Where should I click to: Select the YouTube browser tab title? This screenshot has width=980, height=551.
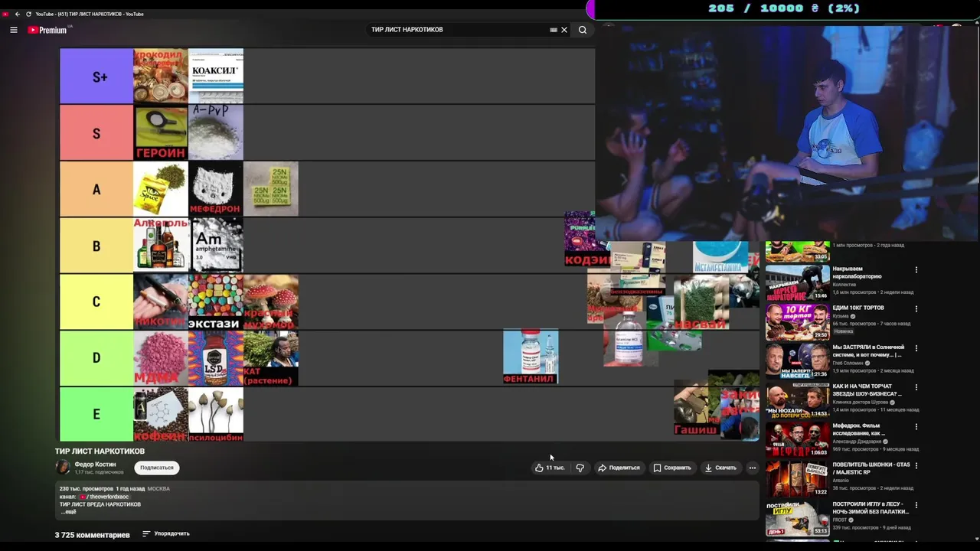pos(90,14)
